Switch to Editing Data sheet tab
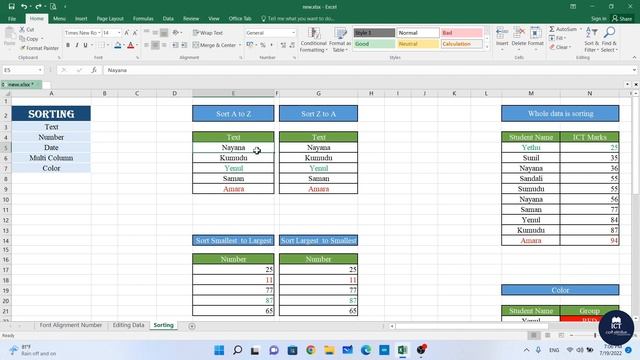Screen dimensions: 640x360 pos(128,325)
